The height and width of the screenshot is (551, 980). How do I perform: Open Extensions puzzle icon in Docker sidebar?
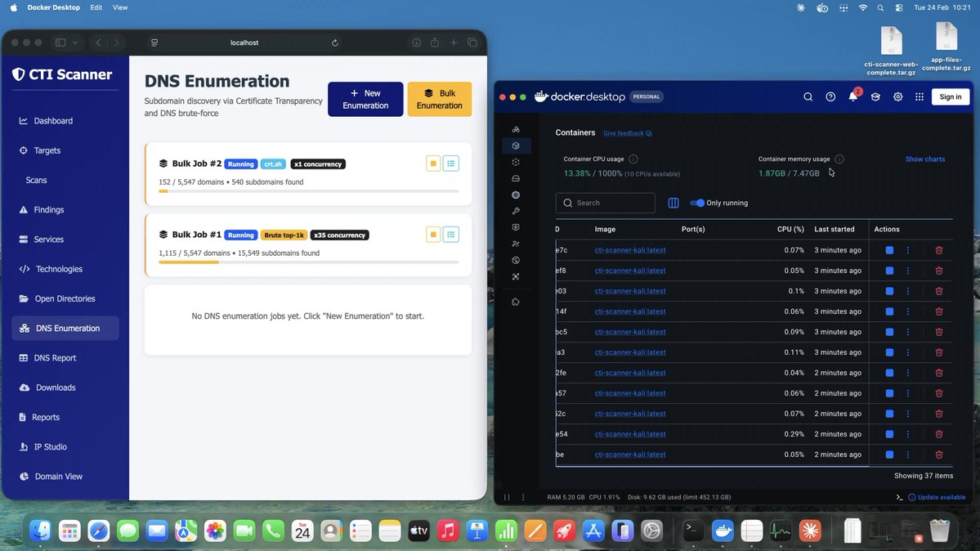pyautogui.click(x=516, y=302)
